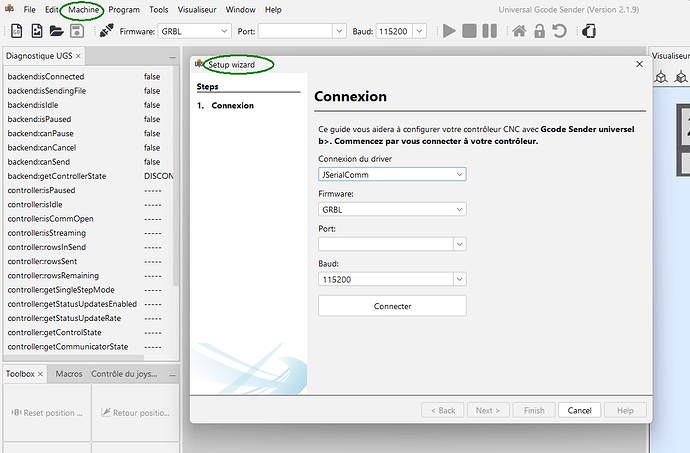Image resolution: width=690 pixels, height=453 pixels.
Task: Open the File menu
Action: click(29, 10)
